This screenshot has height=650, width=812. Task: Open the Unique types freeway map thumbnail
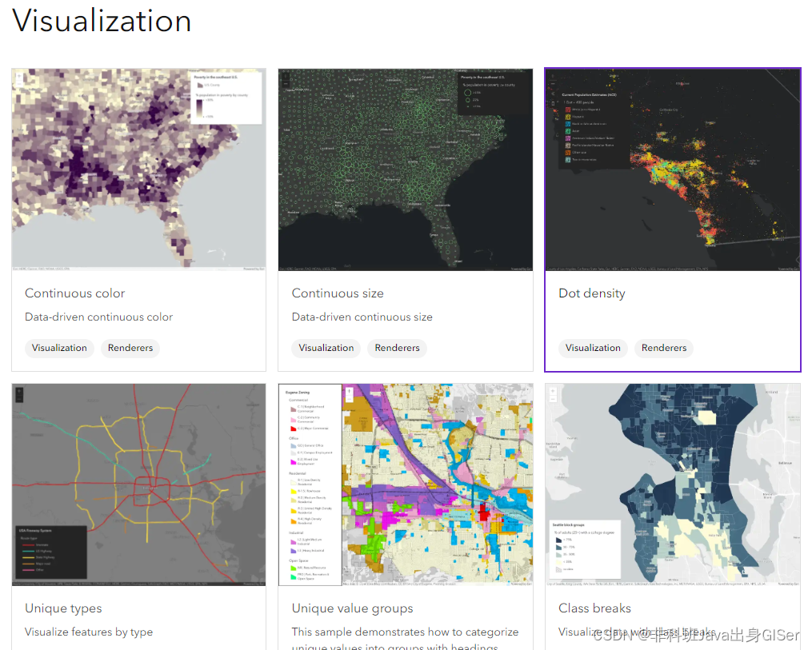(138, 485)
